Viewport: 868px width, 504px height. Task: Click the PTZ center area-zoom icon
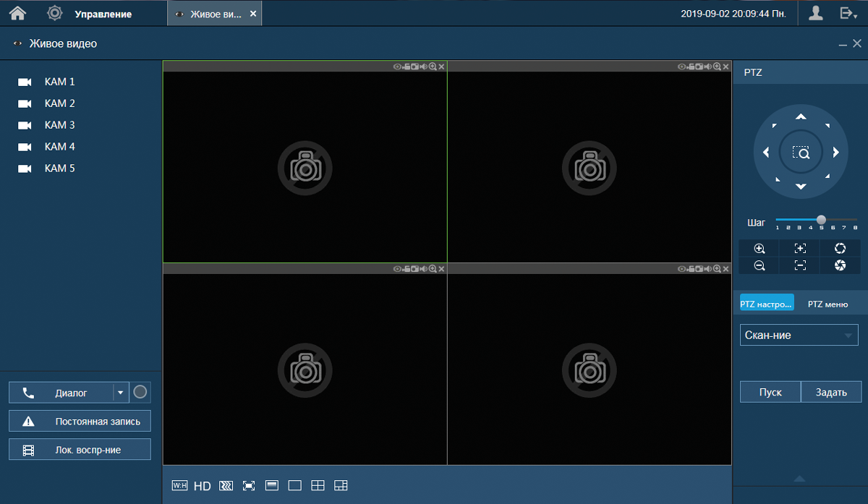tap(801, 153)
